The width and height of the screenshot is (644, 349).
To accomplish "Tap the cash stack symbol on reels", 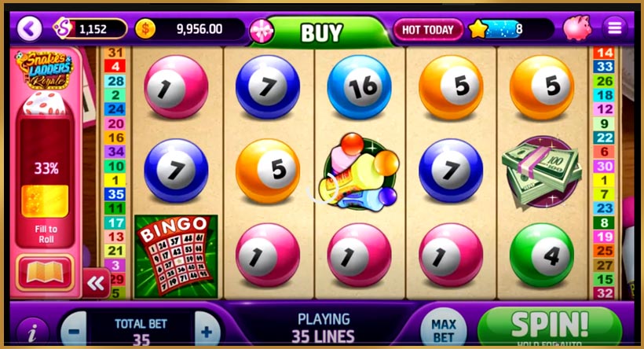I will 542,171.
